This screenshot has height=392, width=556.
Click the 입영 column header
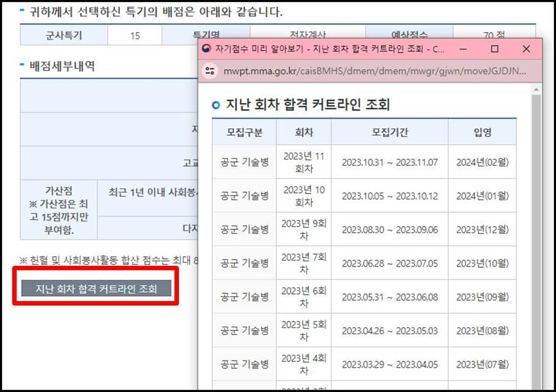point(483,131)
